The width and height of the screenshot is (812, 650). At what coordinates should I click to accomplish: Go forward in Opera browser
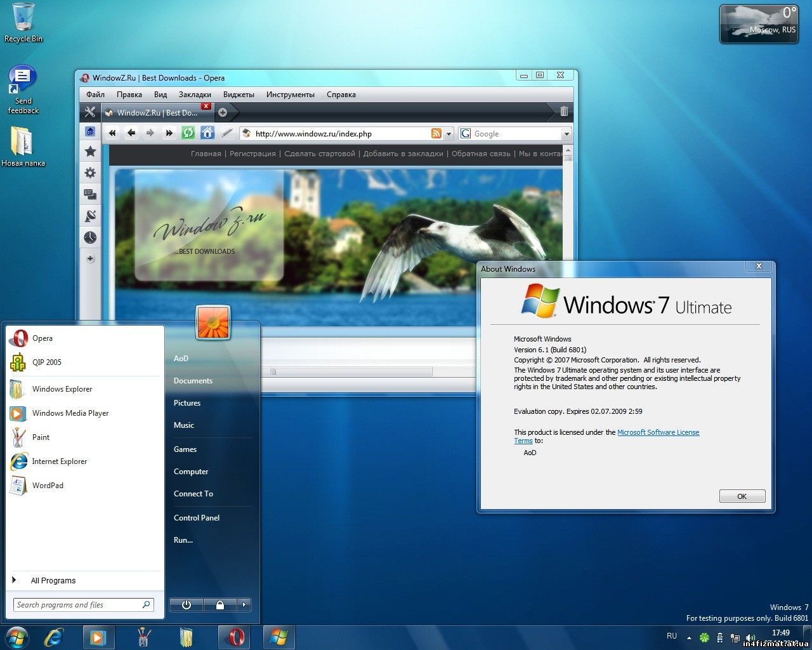click(x=150, y=133)
